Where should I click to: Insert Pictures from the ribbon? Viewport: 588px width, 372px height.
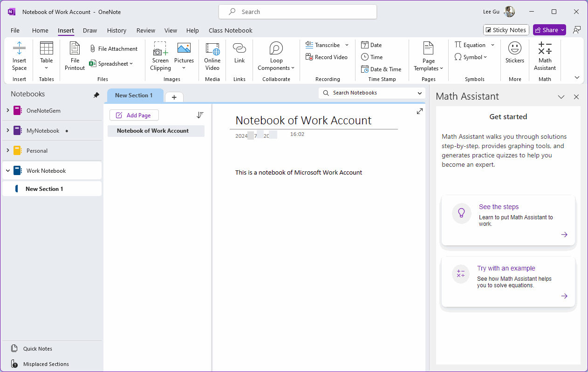(x=184, y=56)
